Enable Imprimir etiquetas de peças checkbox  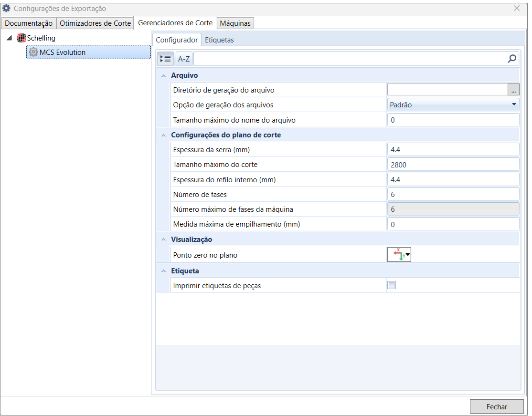tap(392, 285)
